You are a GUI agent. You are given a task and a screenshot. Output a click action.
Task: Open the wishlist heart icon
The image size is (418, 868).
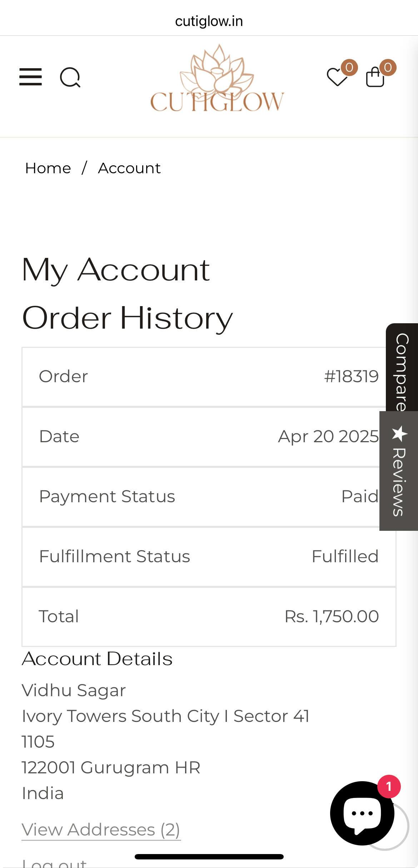[x=337, y=77]
